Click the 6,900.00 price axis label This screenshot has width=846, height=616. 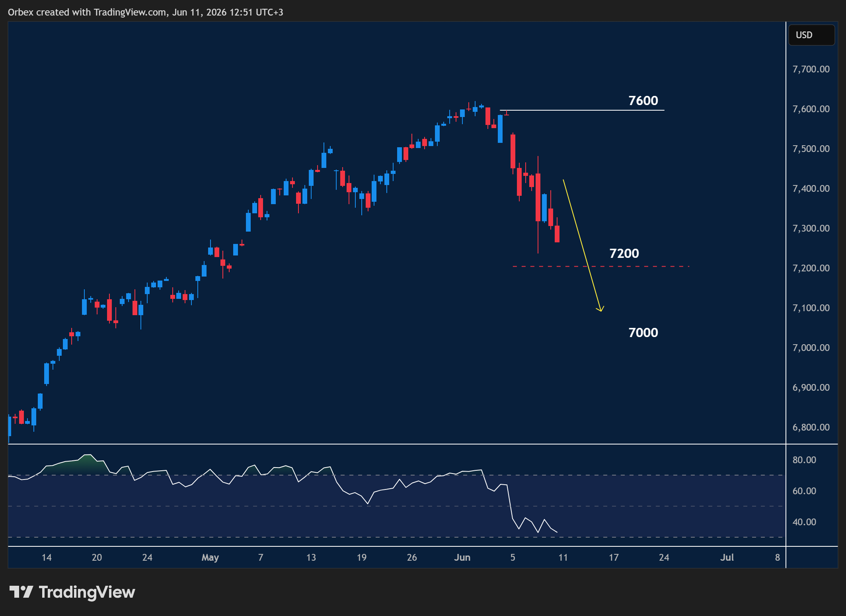(811, 388)
